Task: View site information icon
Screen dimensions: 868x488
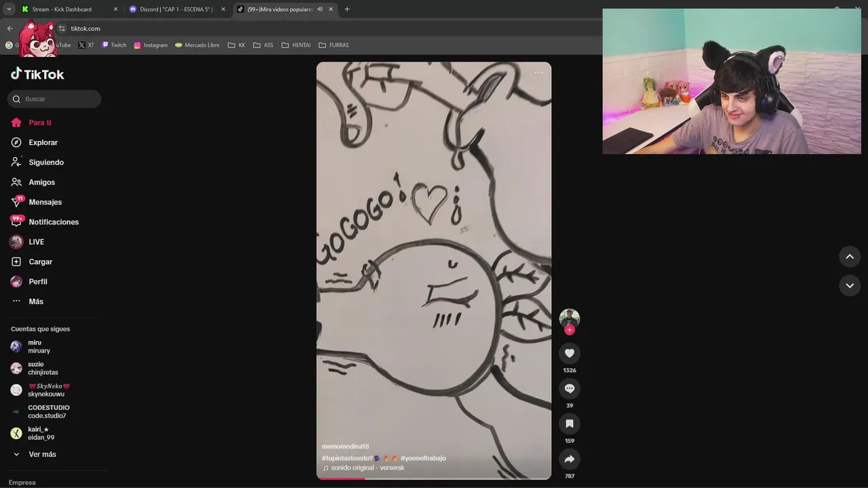Action: coord(62,28)
